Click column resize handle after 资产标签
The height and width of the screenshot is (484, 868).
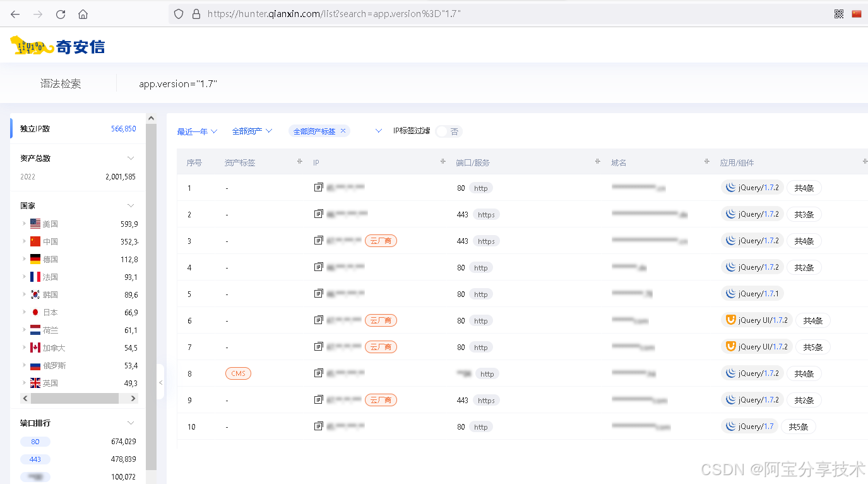point(300,162)
